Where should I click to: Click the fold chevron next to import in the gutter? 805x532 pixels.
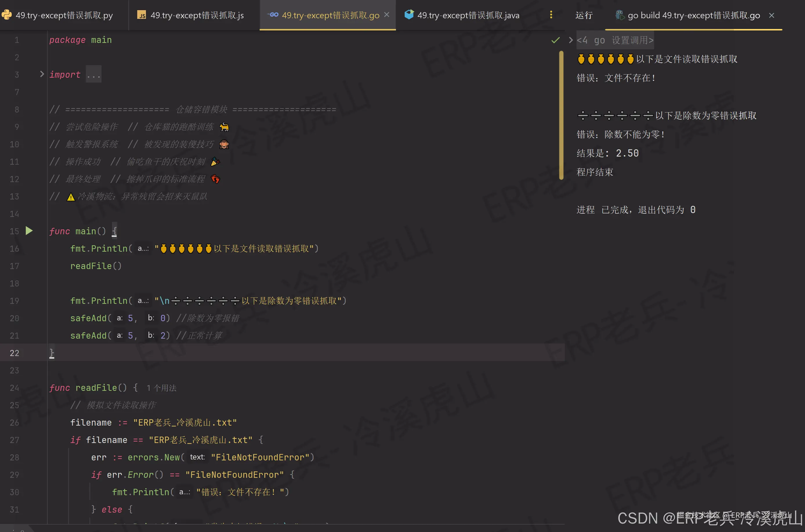41,74
